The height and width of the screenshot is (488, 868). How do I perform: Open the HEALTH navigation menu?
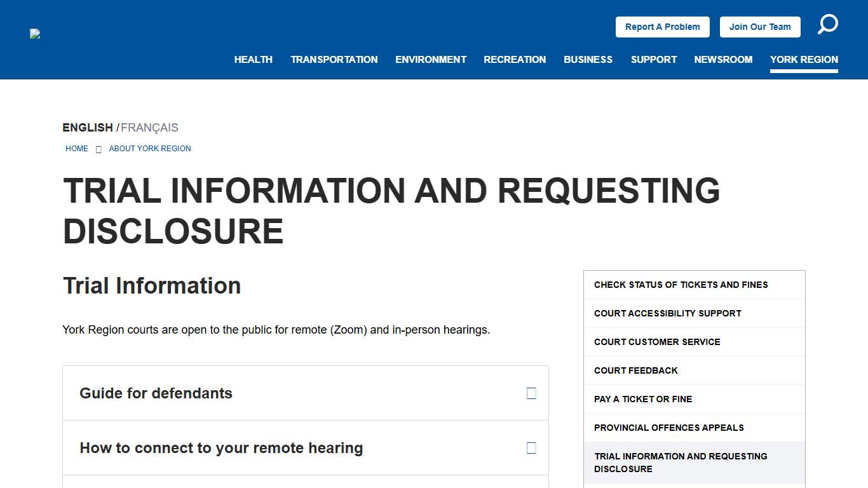coord(253,59)
